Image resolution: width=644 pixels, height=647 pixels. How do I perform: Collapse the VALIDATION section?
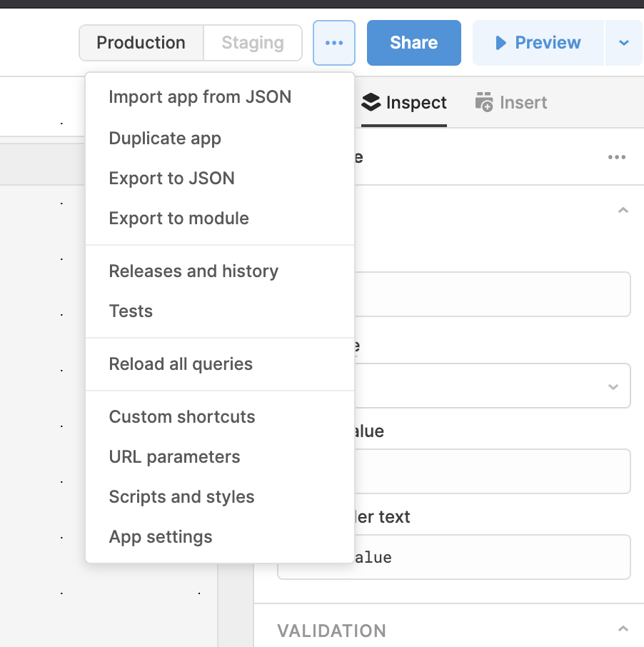tap(622, 631)
